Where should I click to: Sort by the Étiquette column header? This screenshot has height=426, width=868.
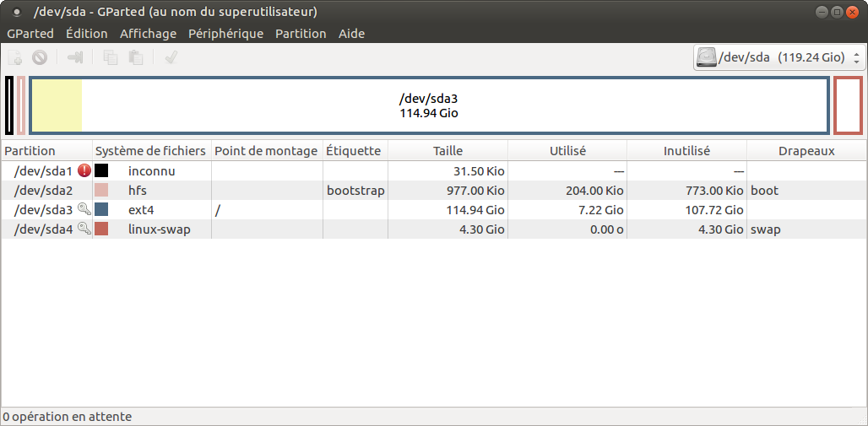click(355, 151)
